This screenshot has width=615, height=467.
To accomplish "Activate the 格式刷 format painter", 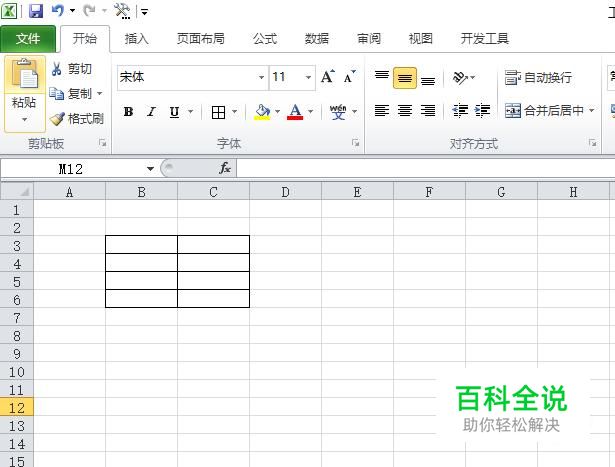I will (x=77, y=118).
